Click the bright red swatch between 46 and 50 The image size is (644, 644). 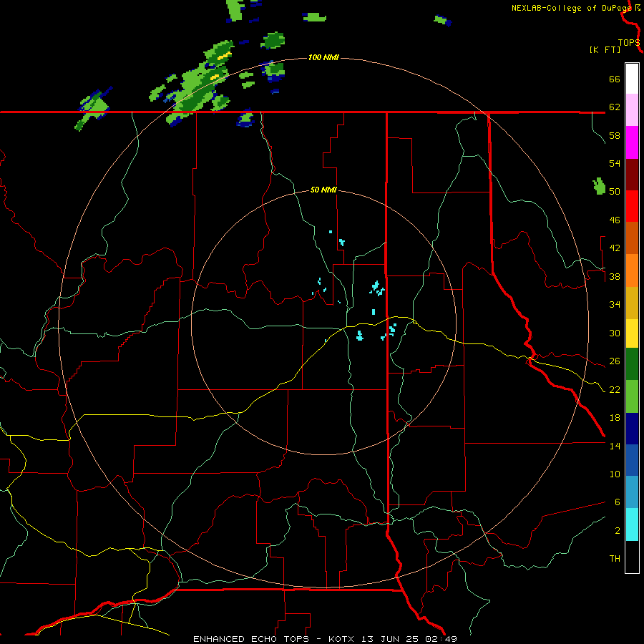(632, 206)
